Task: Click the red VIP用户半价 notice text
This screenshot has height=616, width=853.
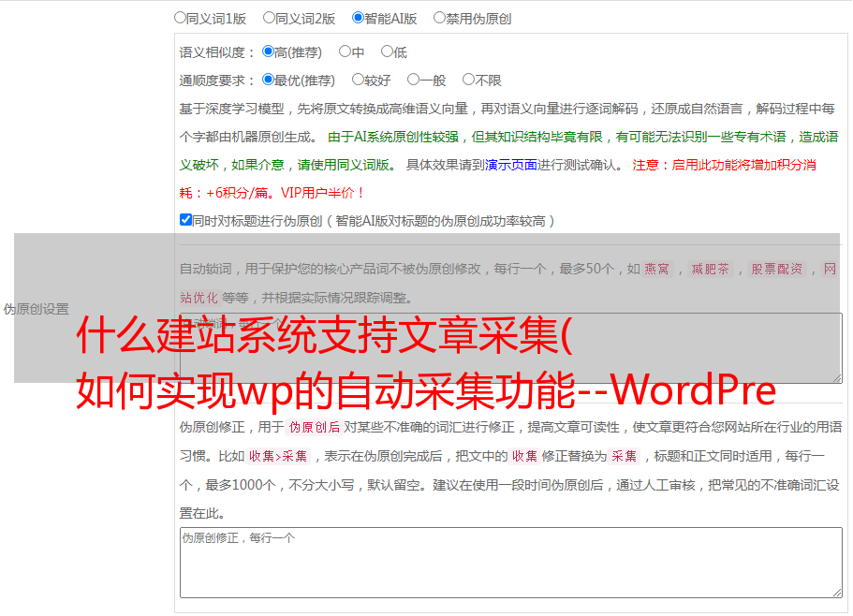Action: click(322, 193)
